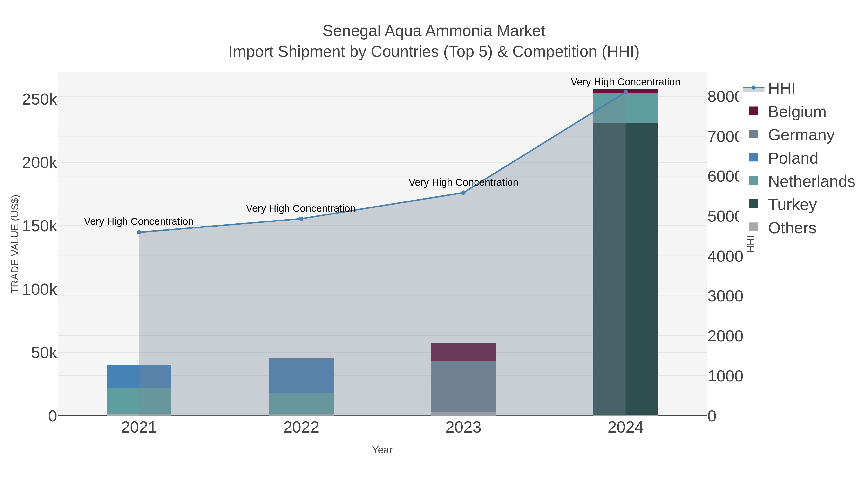868x488 pixels.
Task: Click the 'Year' x-axis title
Action: point(382,450)
